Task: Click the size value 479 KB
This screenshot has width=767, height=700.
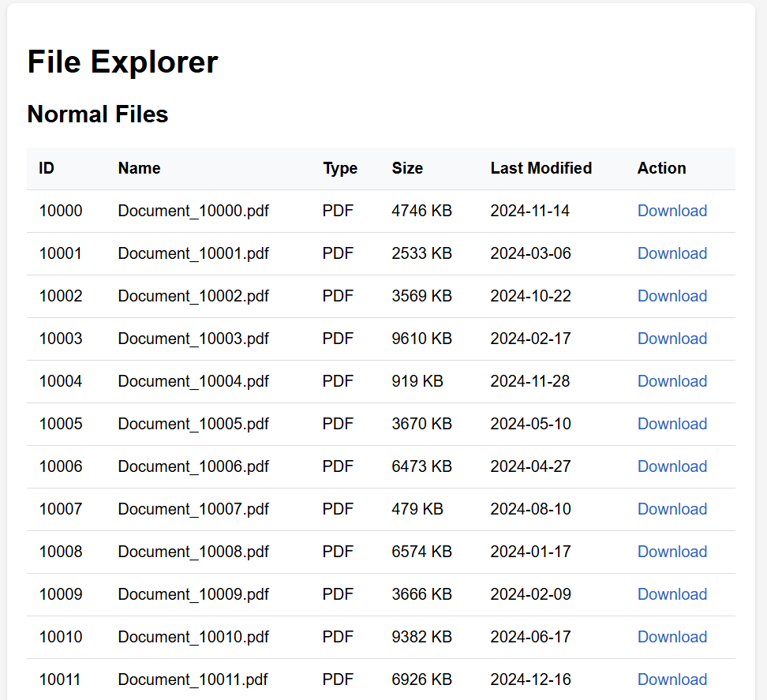Action: pos(417,509)
